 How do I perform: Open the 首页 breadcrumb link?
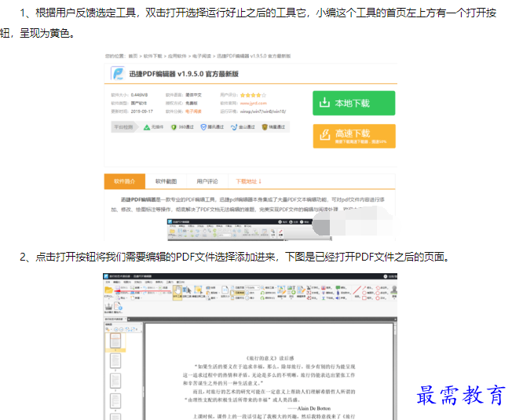click(133, 56)
